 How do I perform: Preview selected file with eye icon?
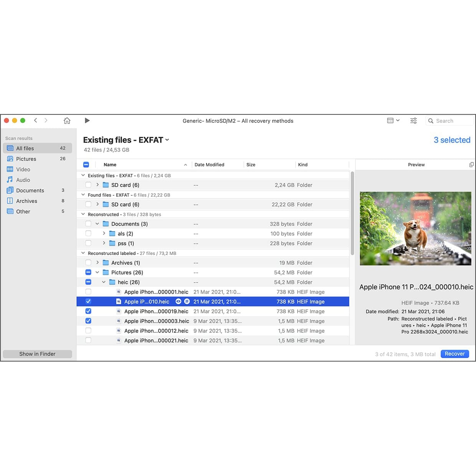coord(178,301)
